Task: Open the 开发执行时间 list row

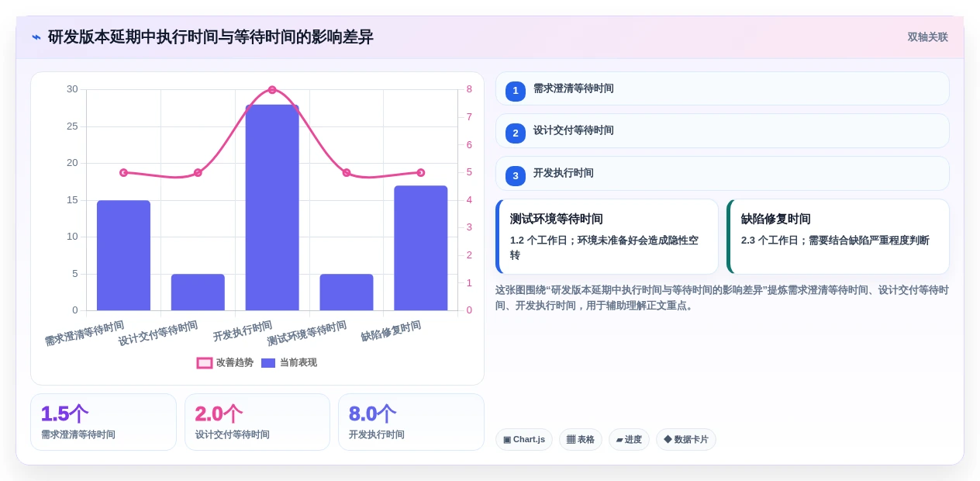Action: tap(723, 173)
